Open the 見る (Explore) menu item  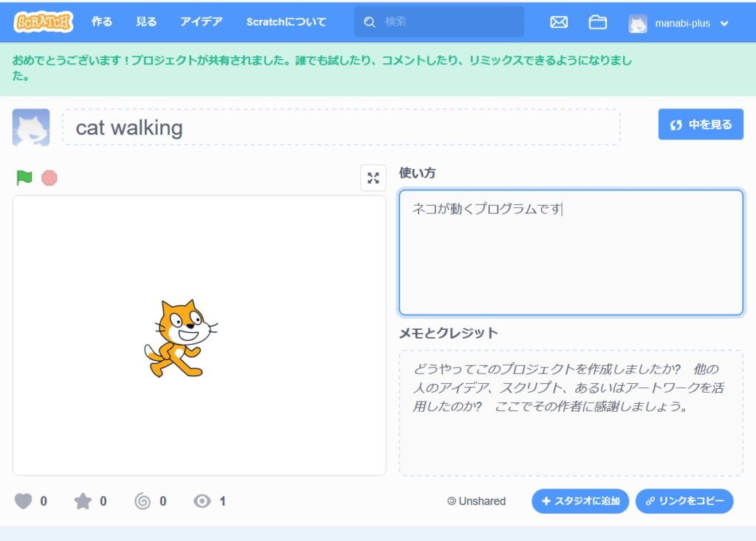146,21
